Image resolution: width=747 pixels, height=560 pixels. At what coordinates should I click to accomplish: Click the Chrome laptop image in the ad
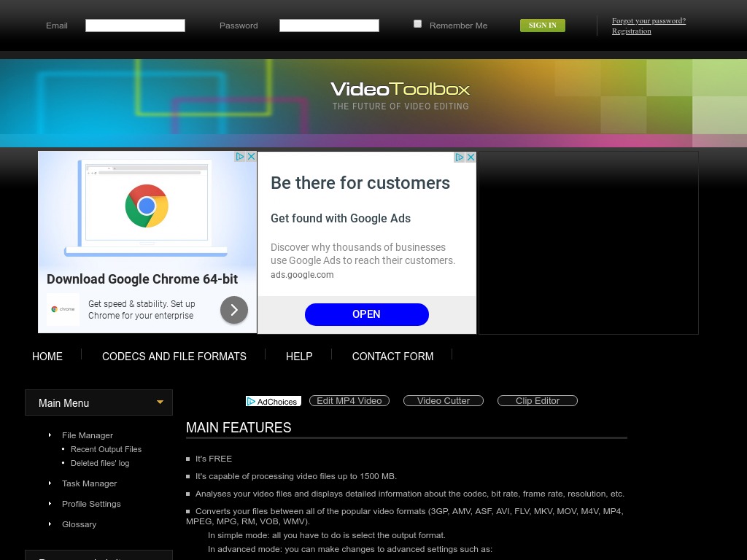coord(147,208)
